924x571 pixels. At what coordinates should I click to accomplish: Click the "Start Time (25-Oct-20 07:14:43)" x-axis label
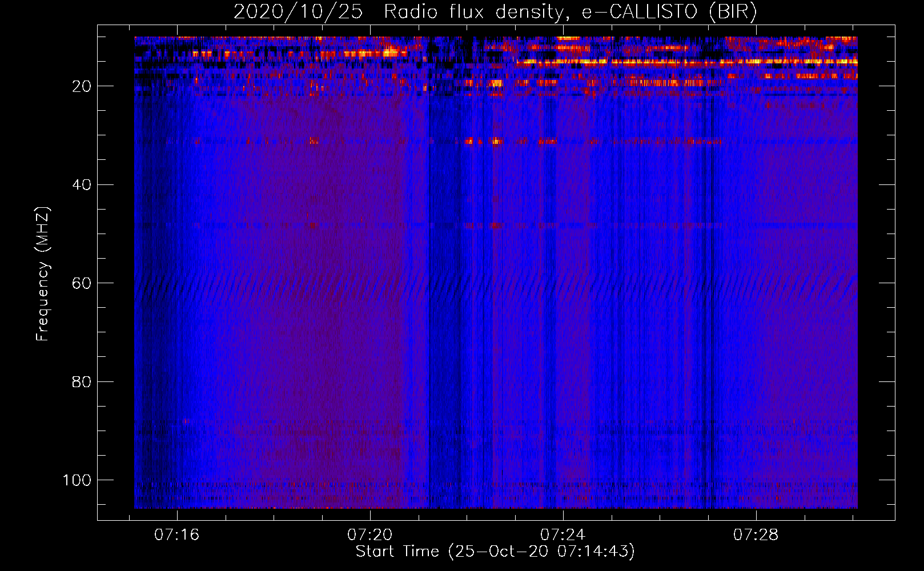[495, 552]
